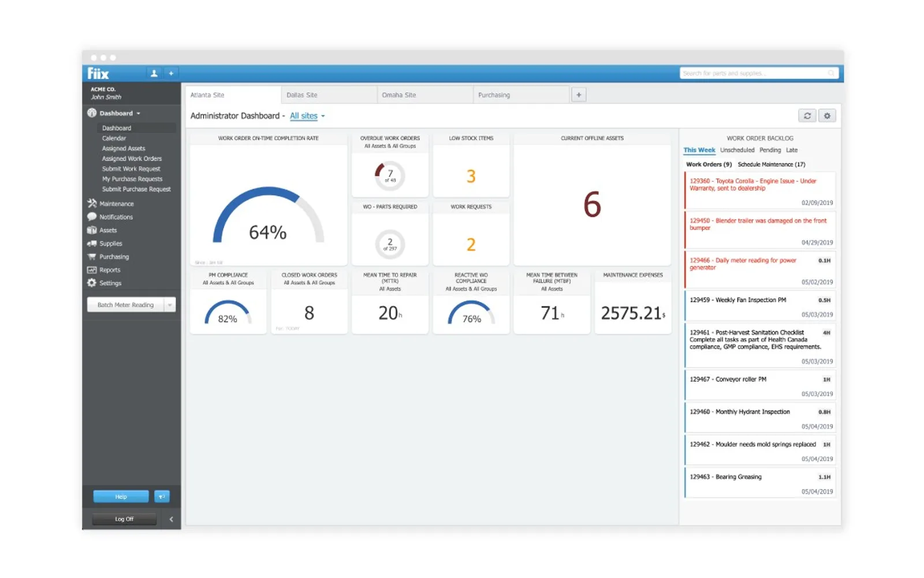Image resolution: width=924 pixels, height=578 pixels.
Task: Collapse the sidebar with left chevron
Action: (x=171, y=519)
